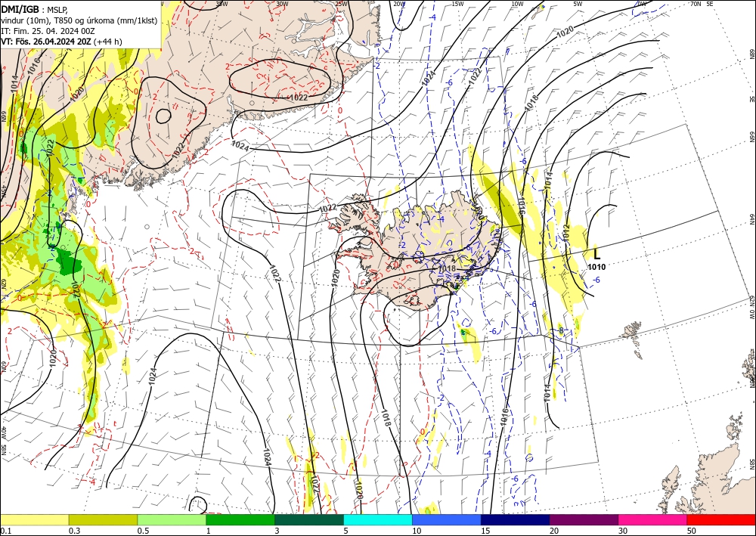Click the '5W' longitude label at the top
The width and height of the screenshot is (756, 536).
click(578, 3)
